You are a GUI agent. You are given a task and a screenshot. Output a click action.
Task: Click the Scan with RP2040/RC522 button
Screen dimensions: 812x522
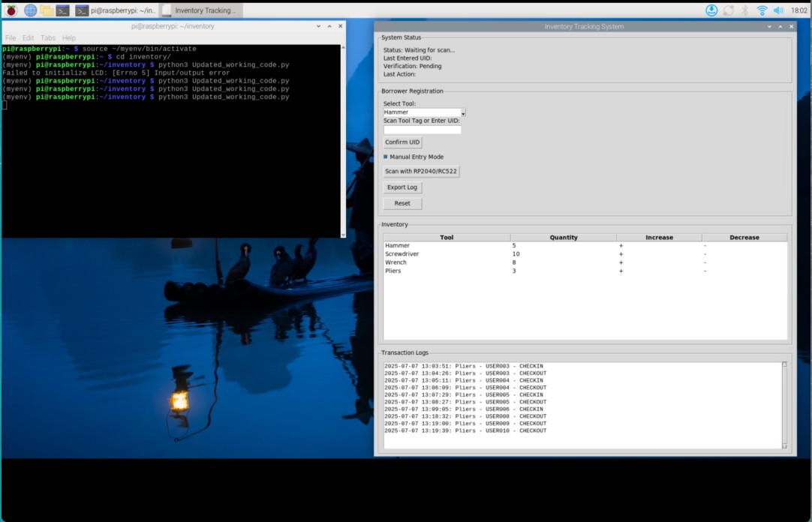421,171
